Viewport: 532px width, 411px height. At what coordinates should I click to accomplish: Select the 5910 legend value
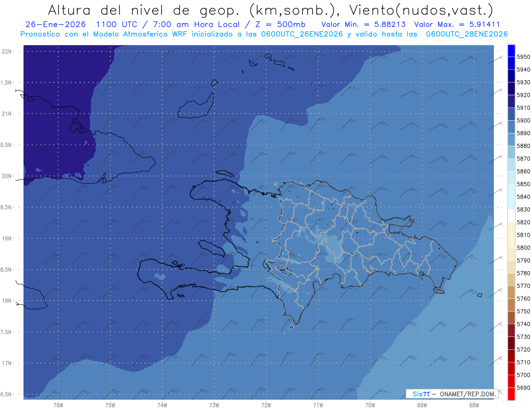tap(523, 108)
